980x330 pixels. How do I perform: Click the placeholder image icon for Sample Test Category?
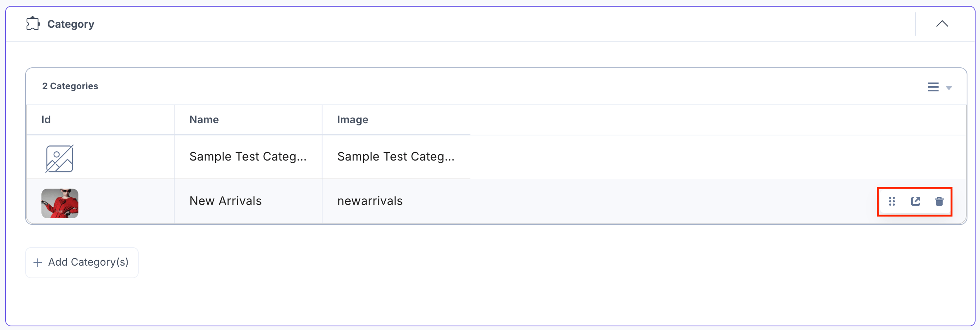[60, 158]
